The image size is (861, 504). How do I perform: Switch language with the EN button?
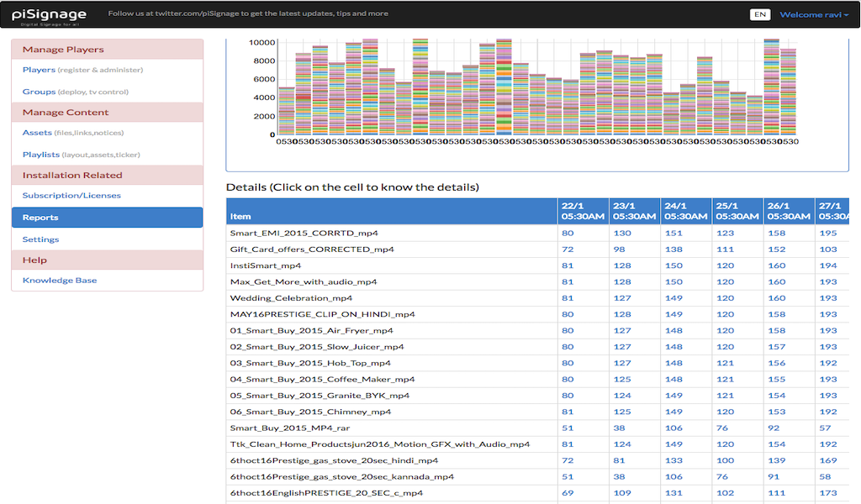click(760, 15)
